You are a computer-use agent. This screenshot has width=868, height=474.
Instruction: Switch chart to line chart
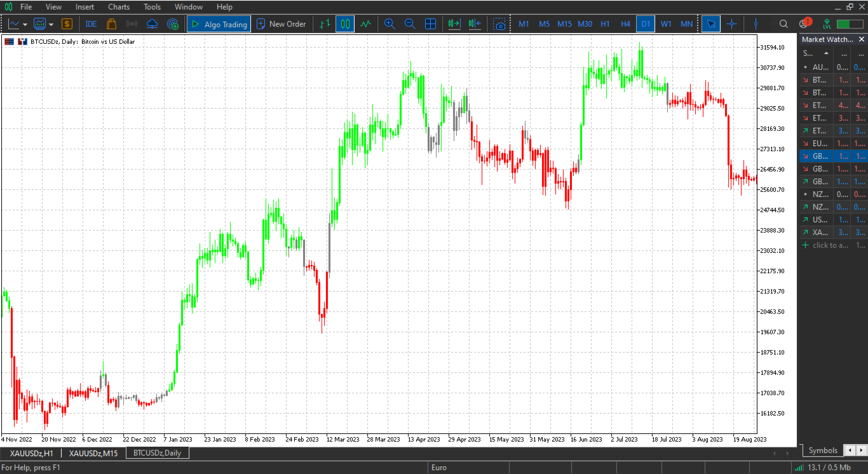coord(365,24)
